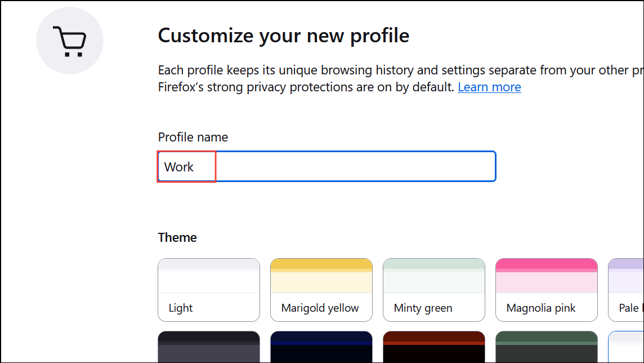Select the dark navy blue theme swatch
The image size is (644, 363).
click(321, 346)
